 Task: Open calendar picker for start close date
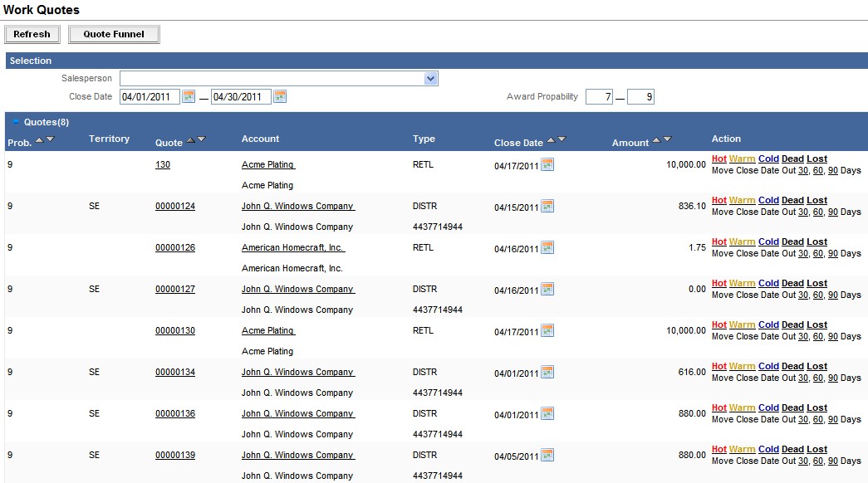pos(188,97)
